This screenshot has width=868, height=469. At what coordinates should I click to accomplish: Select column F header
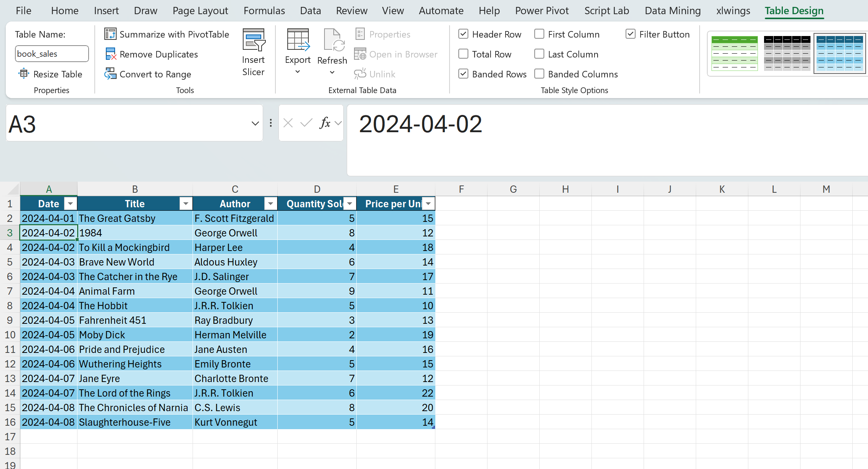(x=461, y=189)
